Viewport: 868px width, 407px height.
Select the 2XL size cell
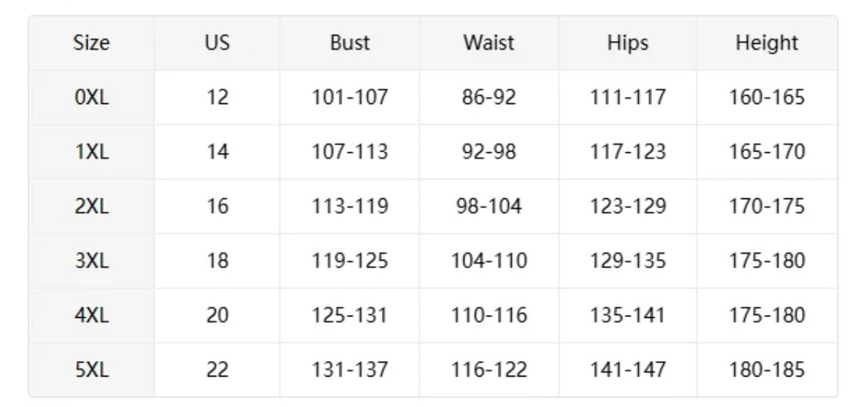tap(92, 206)
